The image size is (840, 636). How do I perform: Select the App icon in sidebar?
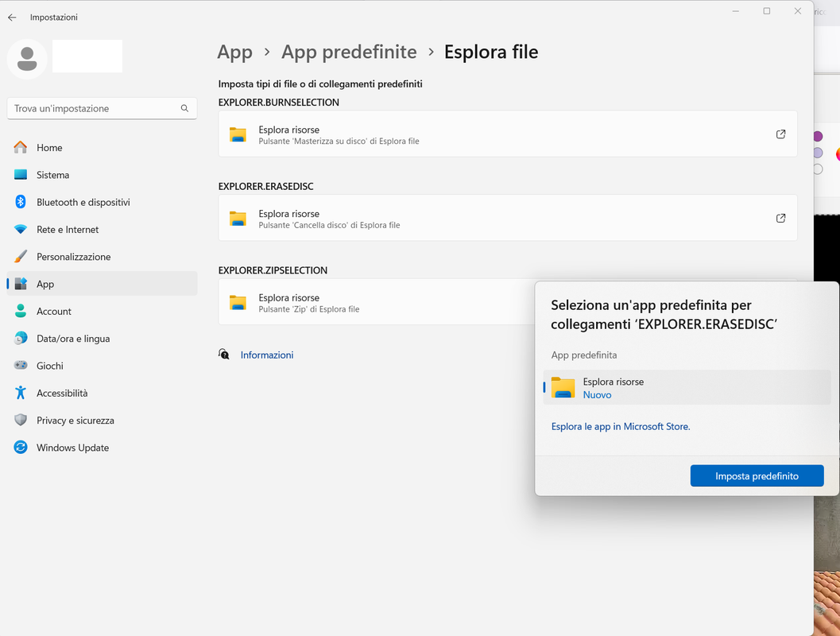tap(21, 284)
